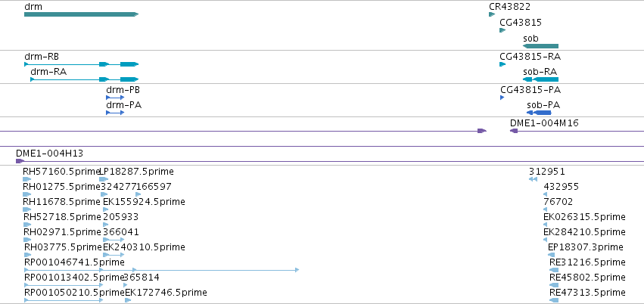
Task: Select the 312951 double-arrow feature
Action: click(533, 179)
